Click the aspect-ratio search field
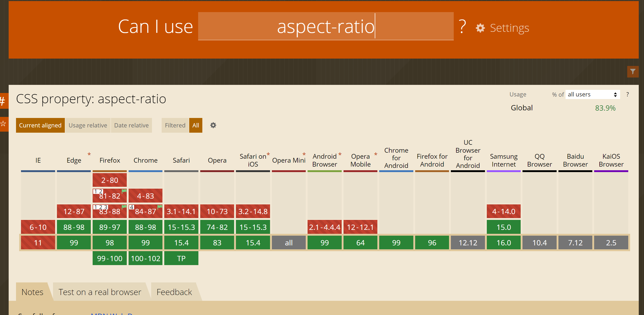Viewport: 644px width, 315px height. coord(325,26)
